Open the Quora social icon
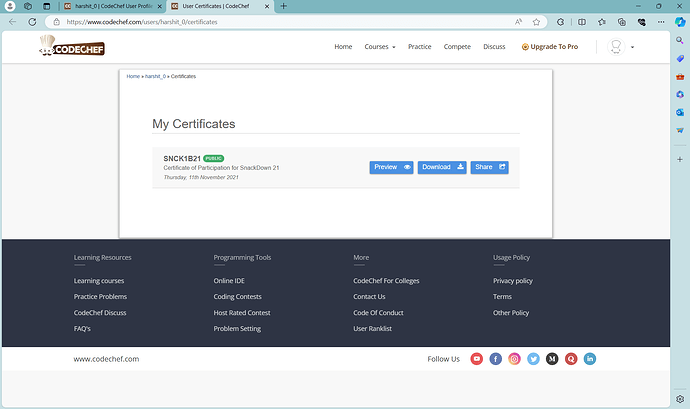Screen dimensions: 690x409 [571, 359]
